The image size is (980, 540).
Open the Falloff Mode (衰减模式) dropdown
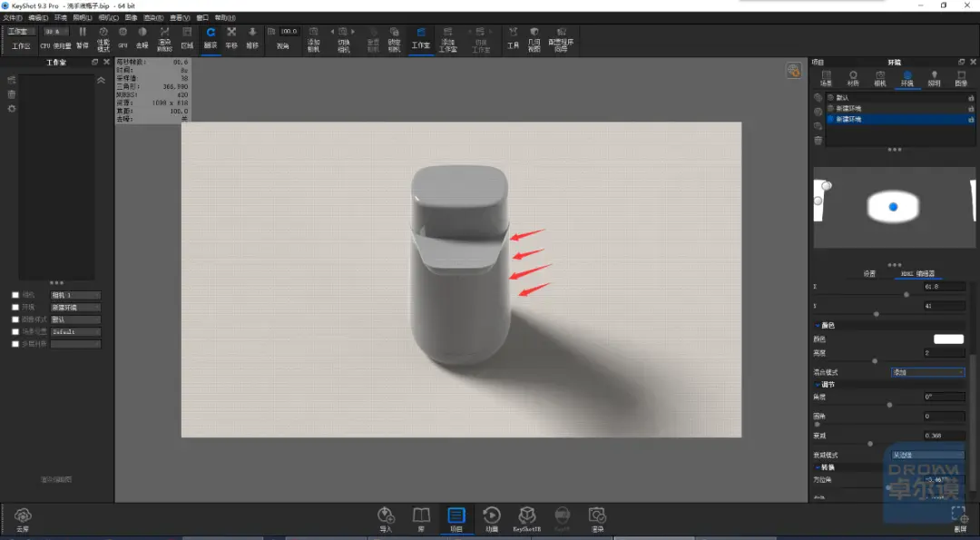click(927, 455)
